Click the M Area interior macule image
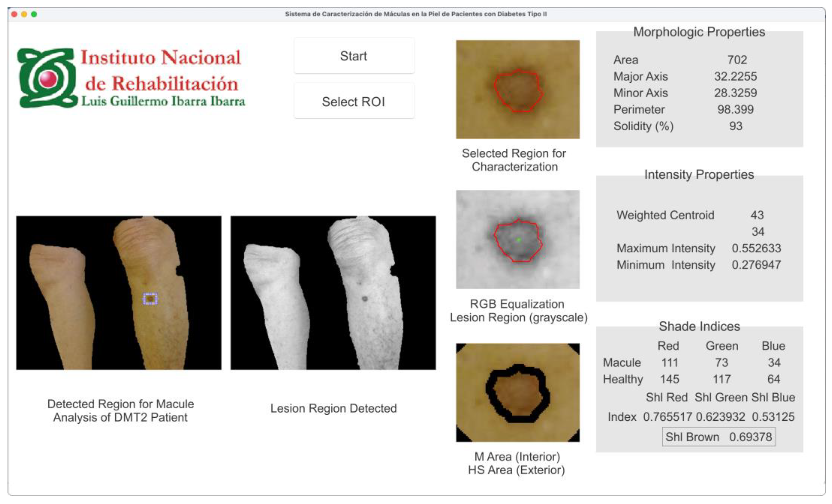Viewport: 832px width, 504px height. (x=517, y=392)
